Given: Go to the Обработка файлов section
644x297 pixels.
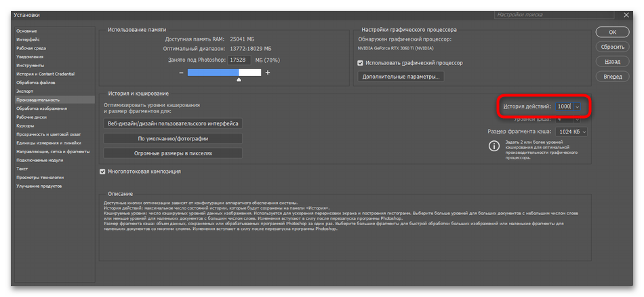Looking at the screenshot, I should tap(37, 83).
